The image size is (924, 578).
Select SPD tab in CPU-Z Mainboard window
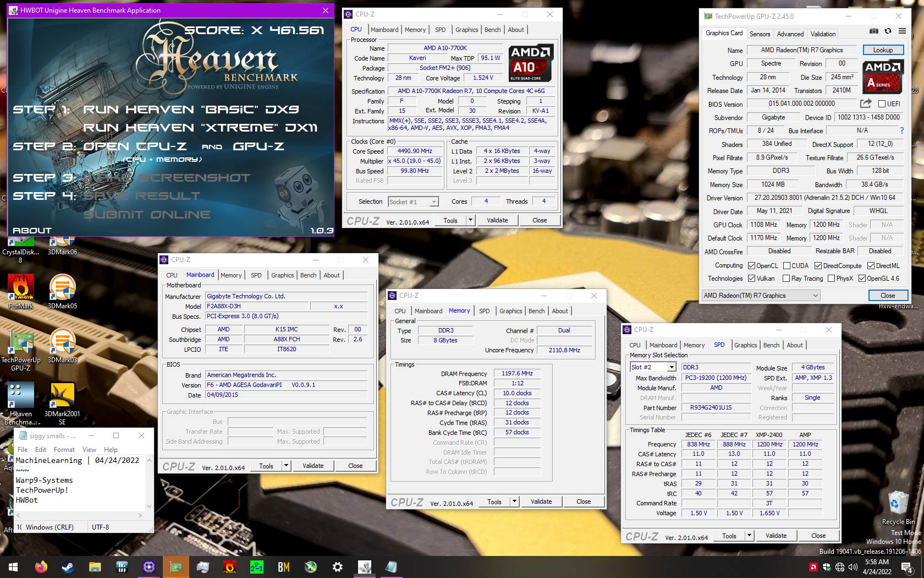pos(256,275)
